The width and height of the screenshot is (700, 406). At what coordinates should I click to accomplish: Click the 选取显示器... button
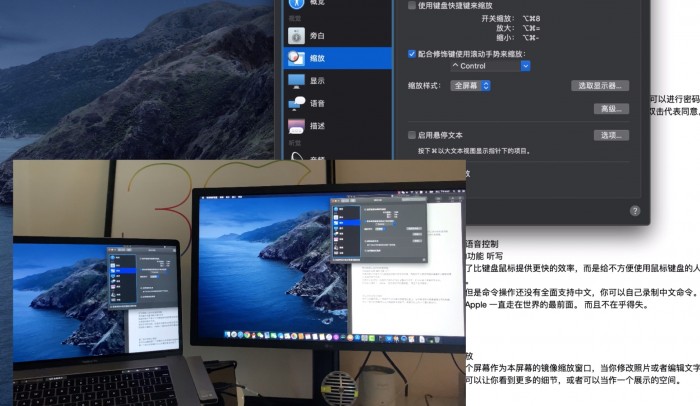point(600,86)
